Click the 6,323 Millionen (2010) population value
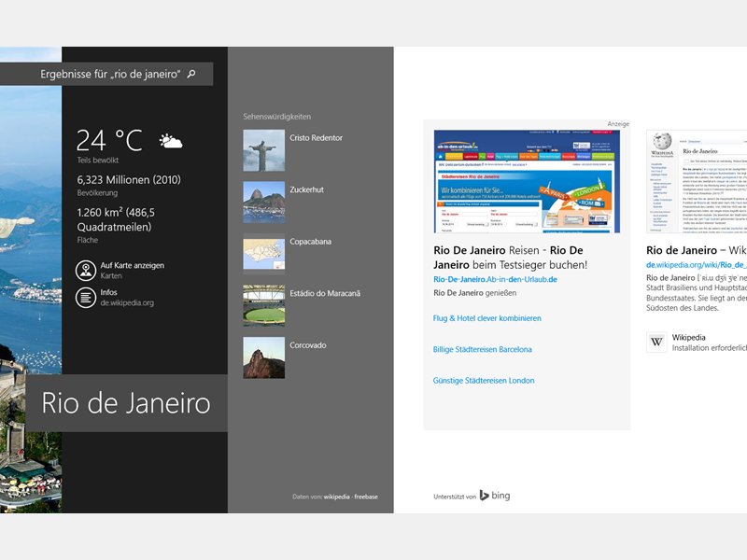This screenshot has height=560, width=747. (x=129, y=180)
